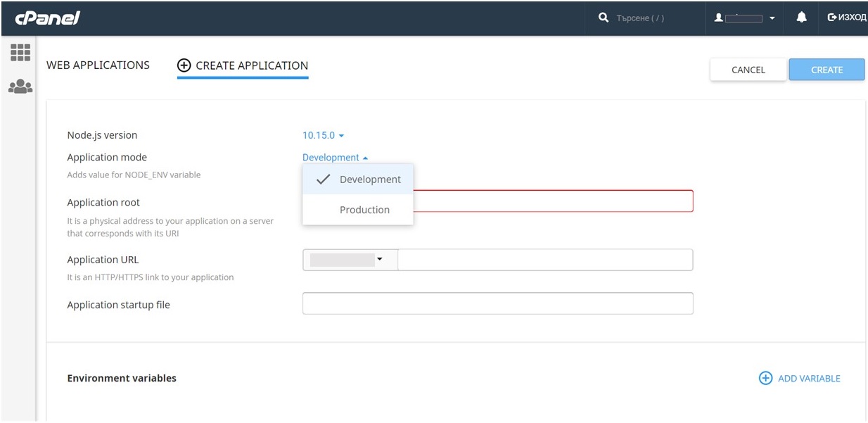
Task: Select Development mode option
Action: tap(358, 179)
